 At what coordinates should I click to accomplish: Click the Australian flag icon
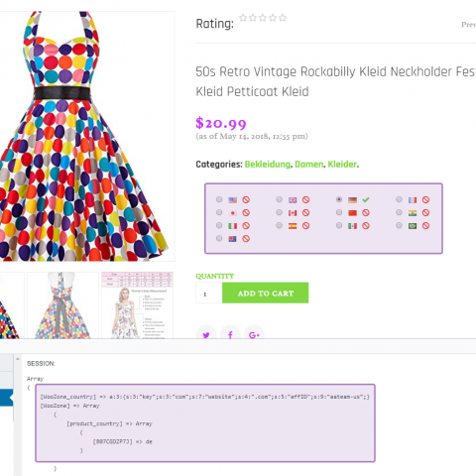click(232, 239)
